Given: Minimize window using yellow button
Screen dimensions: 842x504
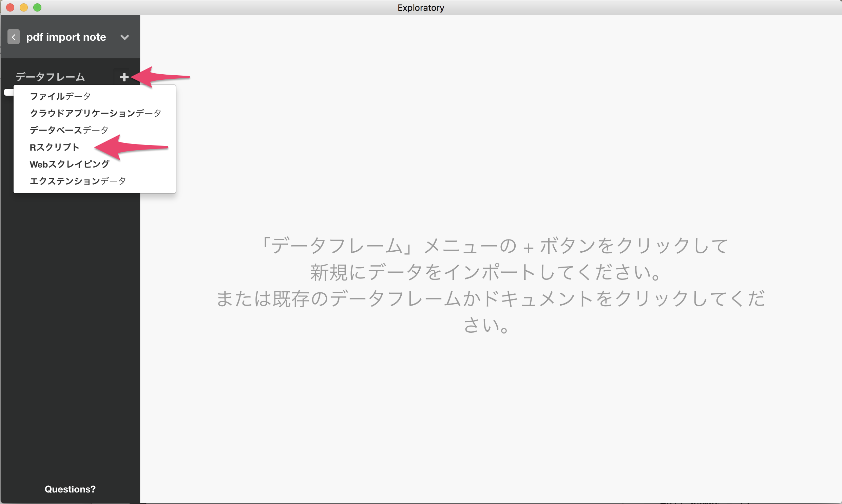Looking at the screenshot, I should pyautogui.click(x=24, y=7).
